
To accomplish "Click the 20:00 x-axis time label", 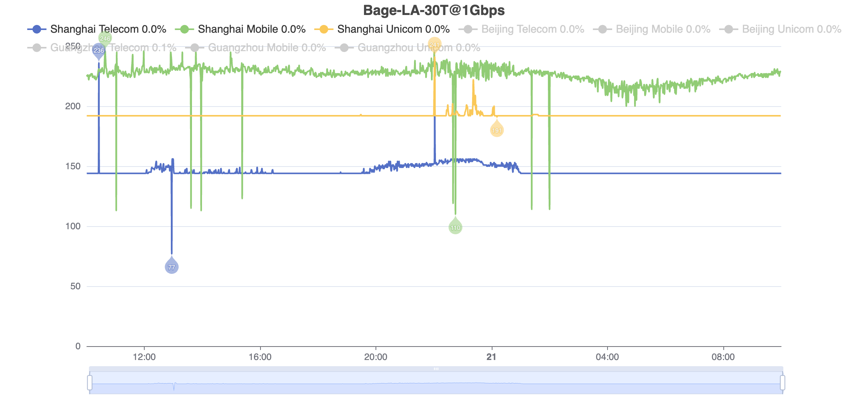I will coord(376,357).
